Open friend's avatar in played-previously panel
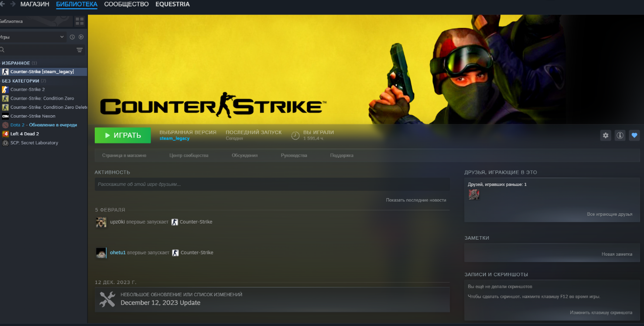The height and width of the screenshot is (326, 644). 474,195
